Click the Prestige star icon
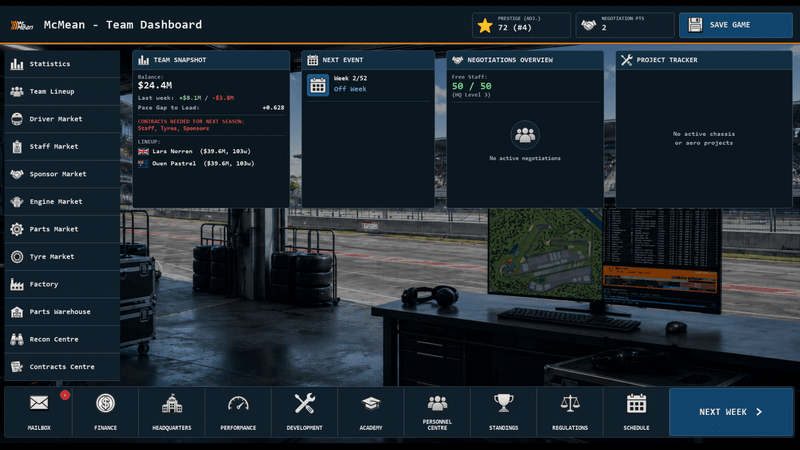 (485, 25)
